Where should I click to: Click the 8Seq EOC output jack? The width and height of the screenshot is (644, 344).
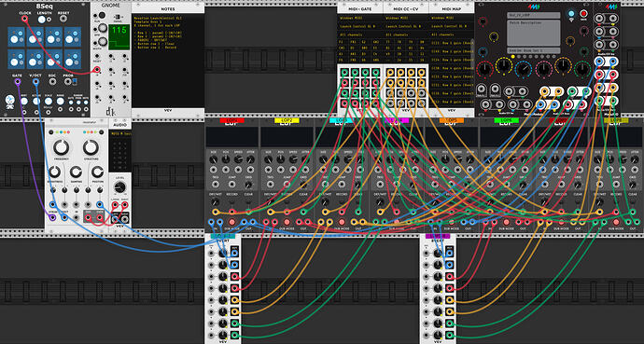pyautogui.click(x=52, y=82)
